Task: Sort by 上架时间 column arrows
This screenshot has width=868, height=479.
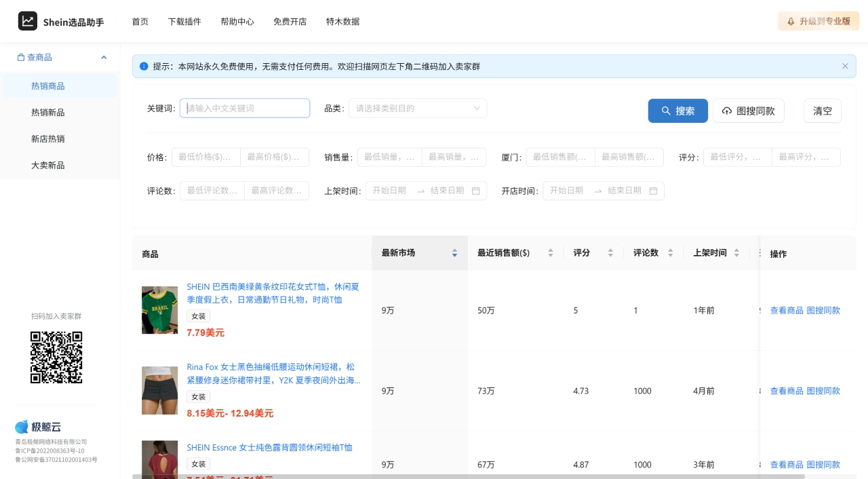Action: click(x=738, y=253)
